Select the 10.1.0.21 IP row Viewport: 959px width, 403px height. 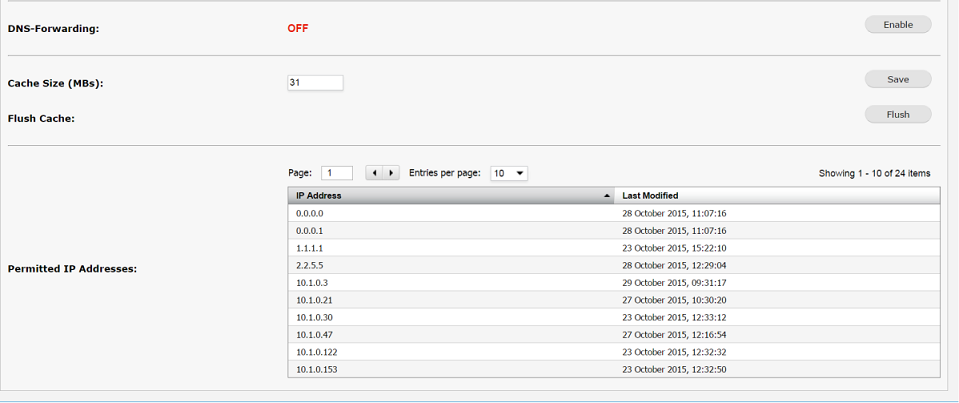[x=614, y=300]
